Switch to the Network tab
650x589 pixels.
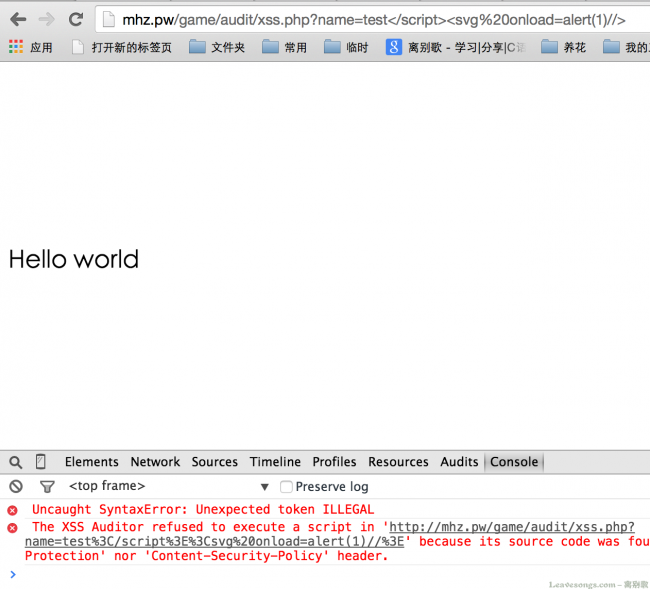155,462
